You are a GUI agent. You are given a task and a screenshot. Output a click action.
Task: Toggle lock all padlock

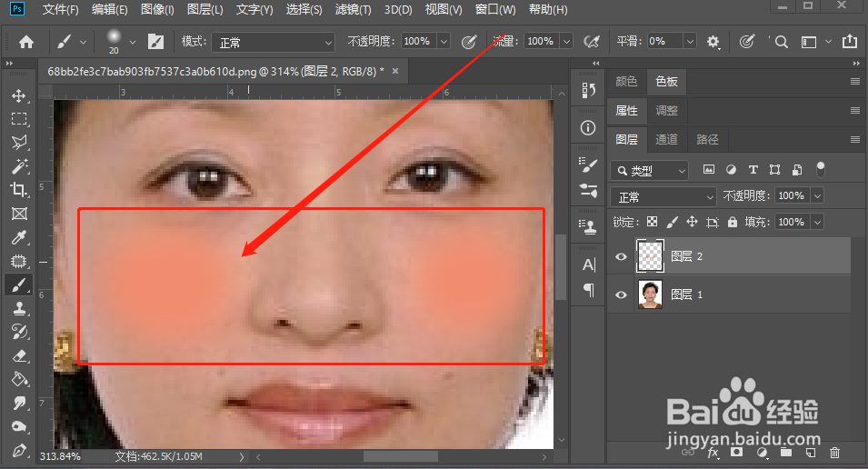[x=733, y=222]
